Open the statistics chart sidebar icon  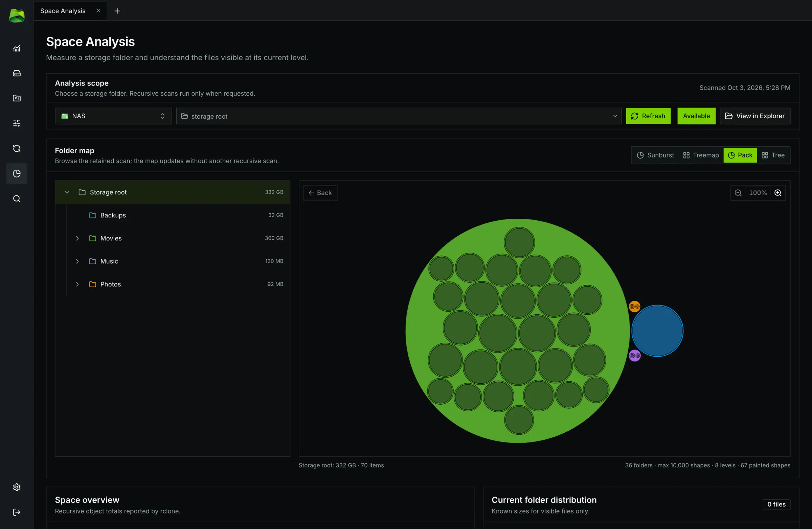[x=16, y=48]
